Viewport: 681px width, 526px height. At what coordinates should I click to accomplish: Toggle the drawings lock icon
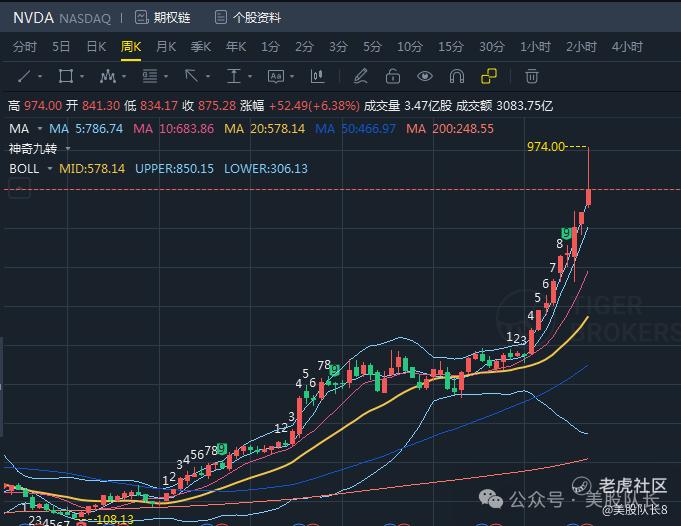[x=393, y=76]
